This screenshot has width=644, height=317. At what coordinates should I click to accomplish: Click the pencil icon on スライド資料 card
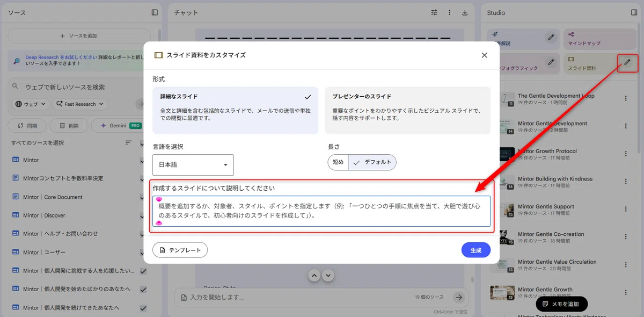[x=627, y=63]
